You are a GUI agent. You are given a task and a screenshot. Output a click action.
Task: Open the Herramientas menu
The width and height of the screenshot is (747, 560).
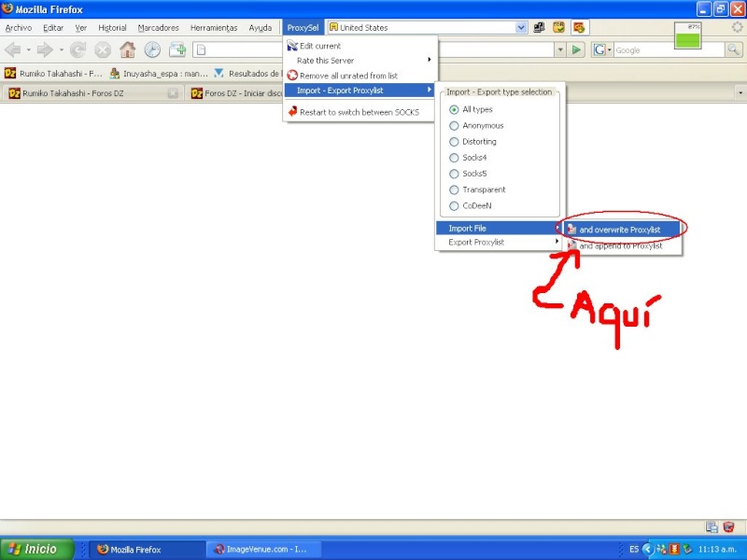pyautogui.click(x=214, y=28)
